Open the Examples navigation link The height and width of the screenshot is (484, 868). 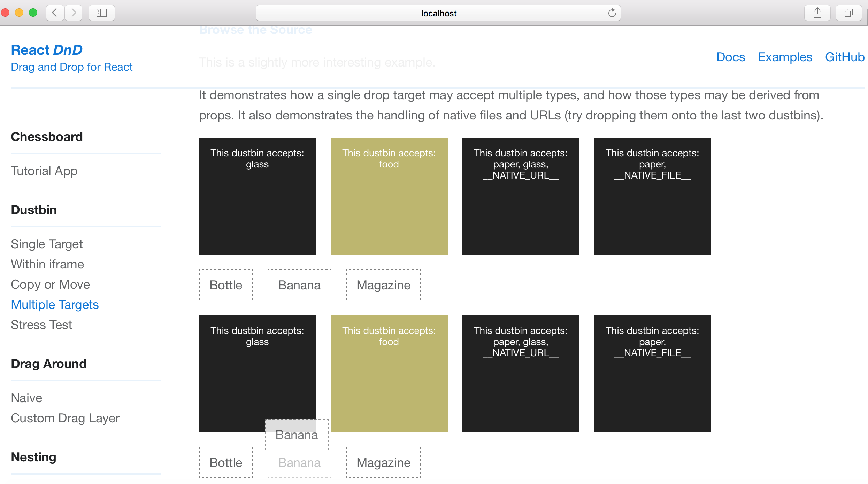(785, 57)
